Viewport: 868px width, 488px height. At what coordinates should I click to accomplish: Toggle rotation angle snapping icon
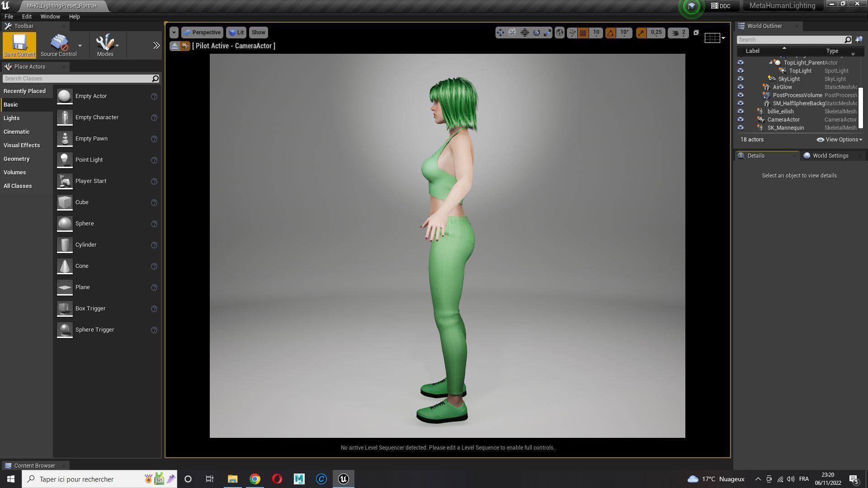pyautogui.click(x=610, y=33)
